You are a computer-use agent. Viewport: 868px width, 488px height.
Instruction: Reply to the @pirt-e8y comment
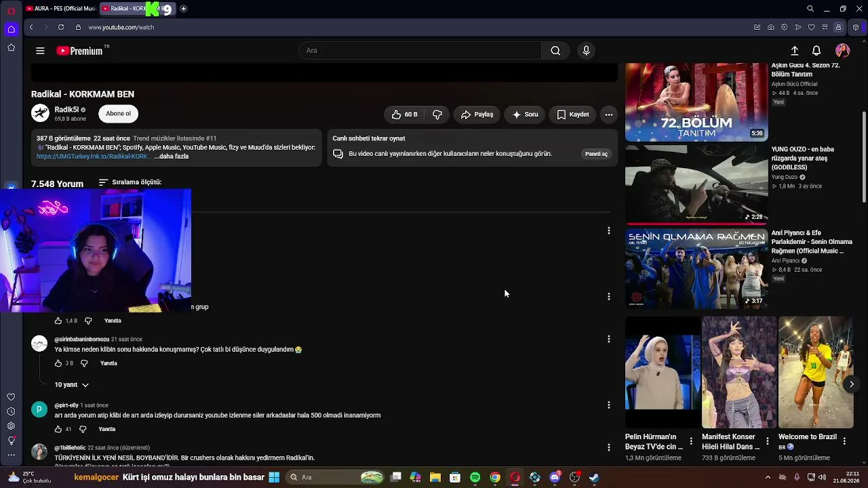tap(107, 429)
